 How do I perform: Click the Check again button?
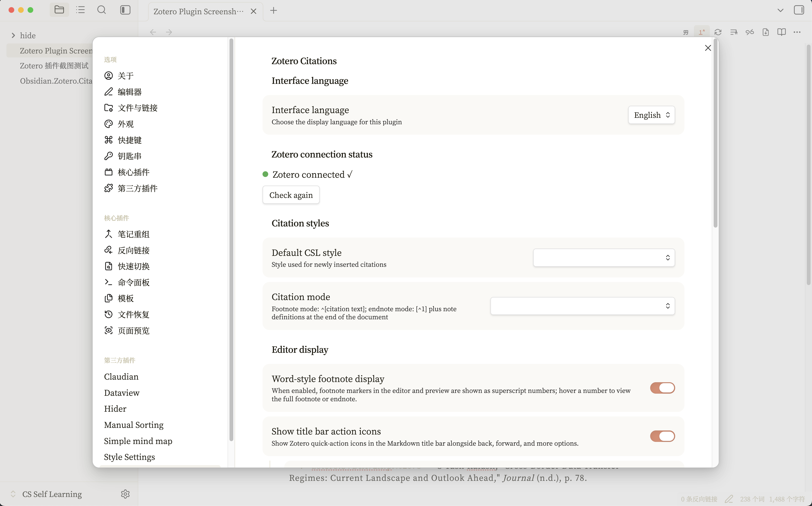(291, 195)
